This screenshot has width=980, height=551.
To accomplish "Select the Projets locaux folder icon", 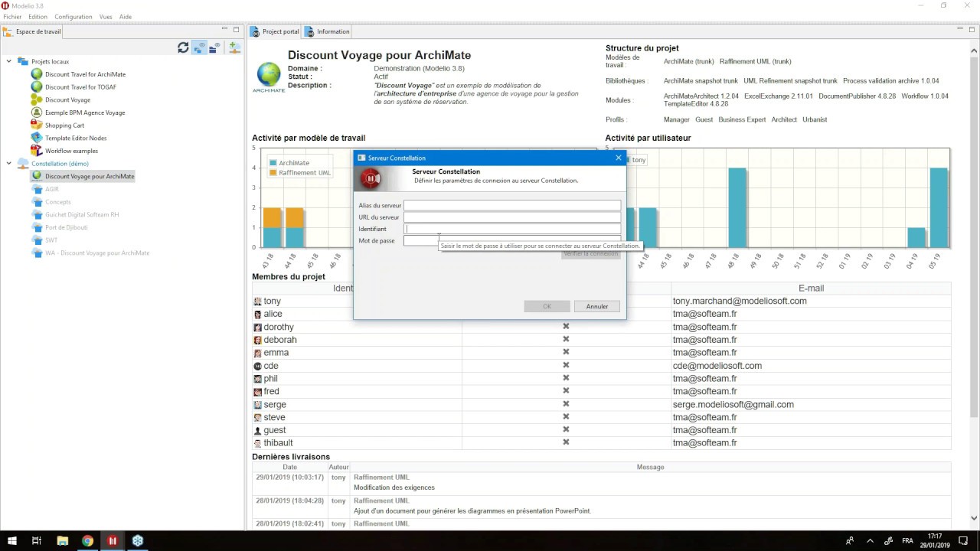I will click(x=23, y=61).
